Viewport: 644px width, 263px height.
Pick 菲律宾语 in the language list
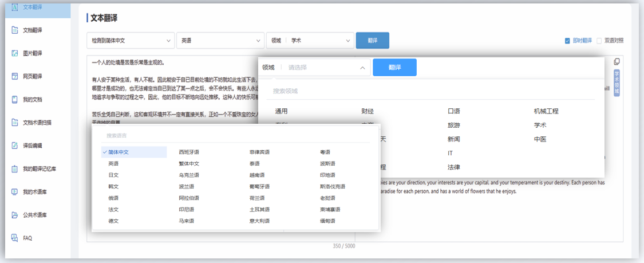(x=259, y=152)
